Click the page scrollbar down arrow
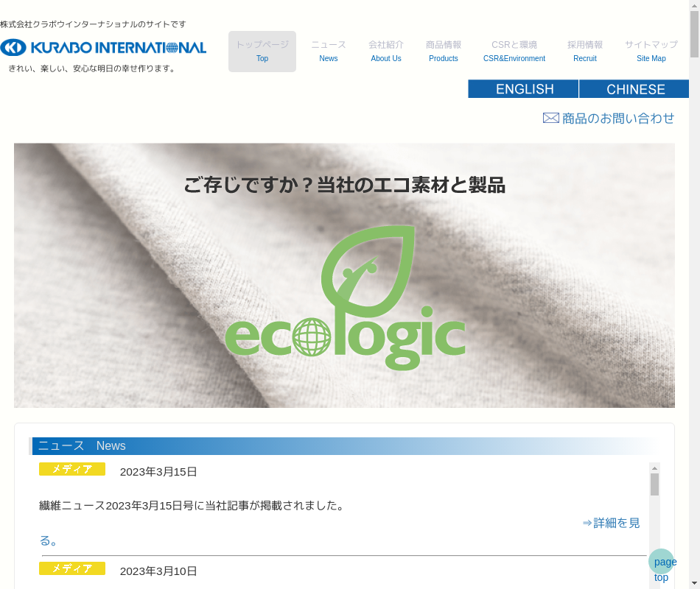This screenshot has height=589, width=700. click(x=694, y=583)
